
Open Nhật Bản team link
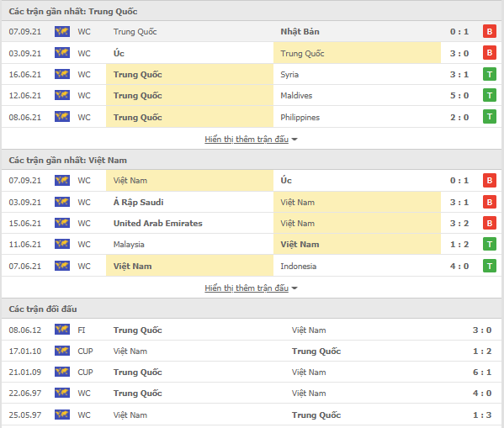(300, 31)
